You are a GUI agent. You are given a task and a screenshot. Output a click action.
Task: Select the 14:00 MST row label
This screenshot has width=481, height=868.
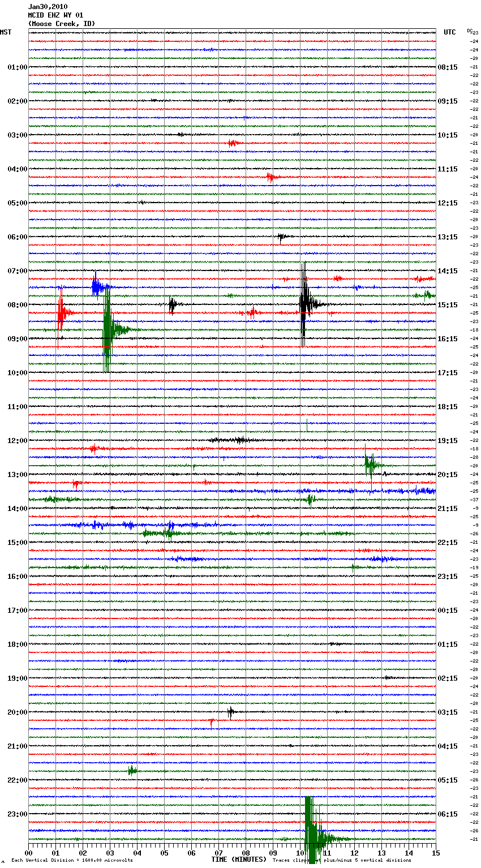tap(17, 509)
